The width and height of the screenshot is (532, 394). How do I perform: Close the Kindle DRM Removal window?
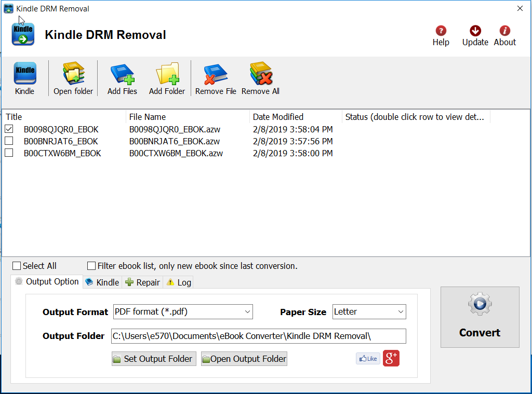pyautogui.click(x=520, y=8)
